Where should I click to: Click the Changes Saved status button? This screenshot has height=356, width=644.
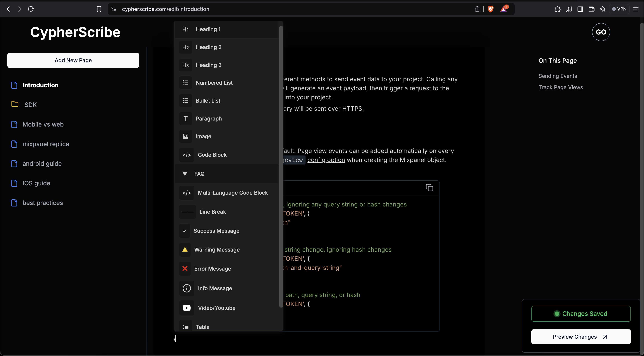coord(581,314)
